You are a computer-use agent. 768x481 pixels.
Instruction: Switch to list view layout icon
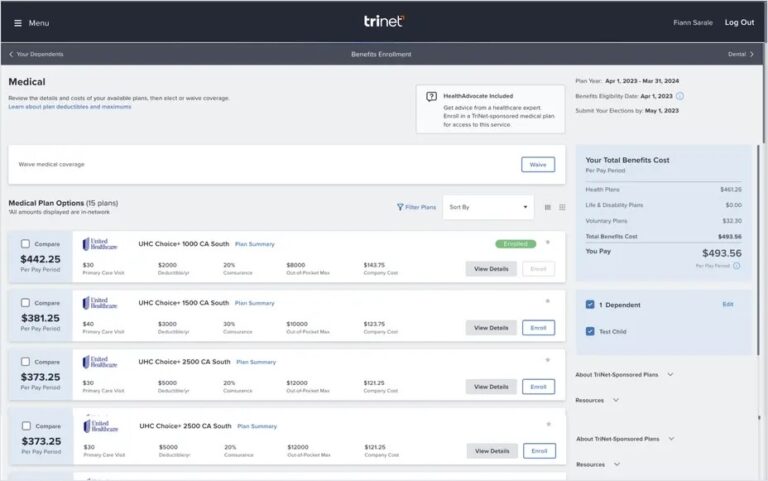(x=548, y=207)
